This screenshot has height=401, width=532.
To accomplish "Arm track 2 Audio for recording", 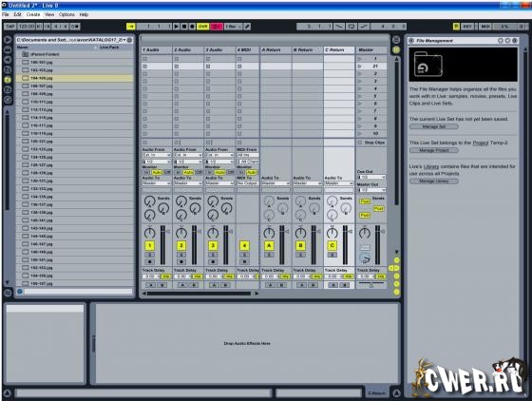I will (x=181, y=261).
